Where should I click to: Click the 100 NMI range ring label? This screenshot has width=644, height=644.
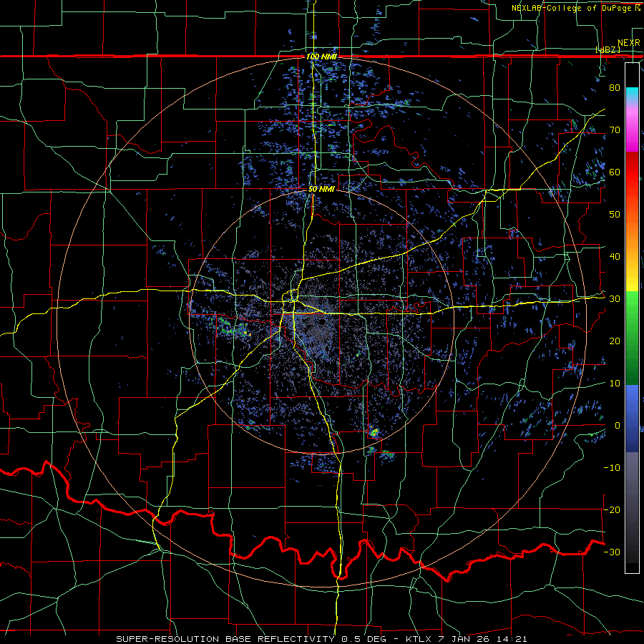click(321, 57)
